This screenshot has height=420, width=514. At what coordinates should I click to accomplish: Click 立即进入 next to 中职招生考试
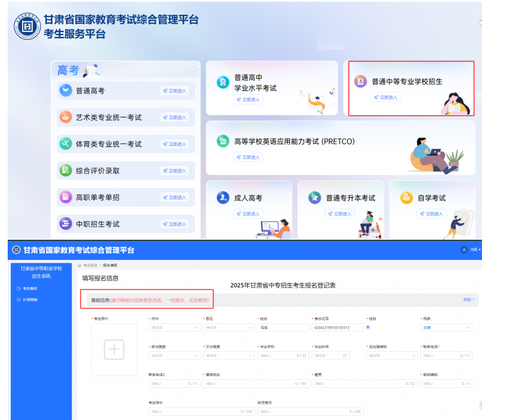(x=174, y=224)
